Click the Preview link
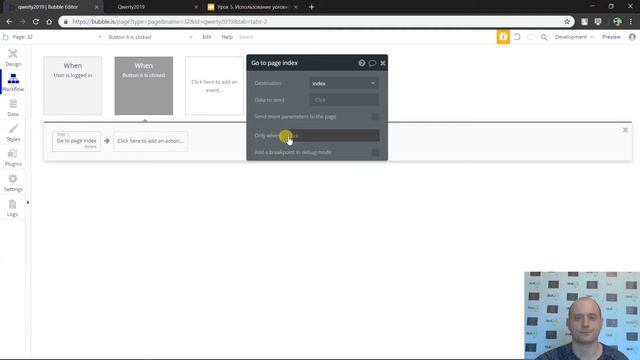 611,37
